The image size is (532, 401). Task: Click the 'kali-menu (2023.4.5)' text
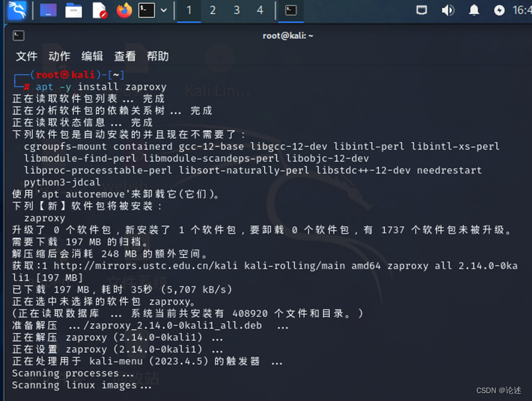tap(149, 361)
